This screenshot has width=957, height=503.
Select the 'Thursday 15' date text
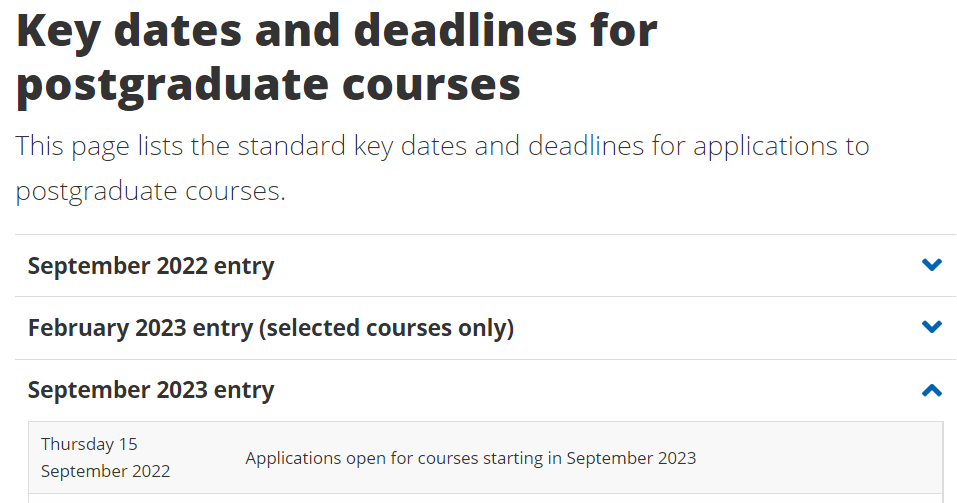click(89, 444)
